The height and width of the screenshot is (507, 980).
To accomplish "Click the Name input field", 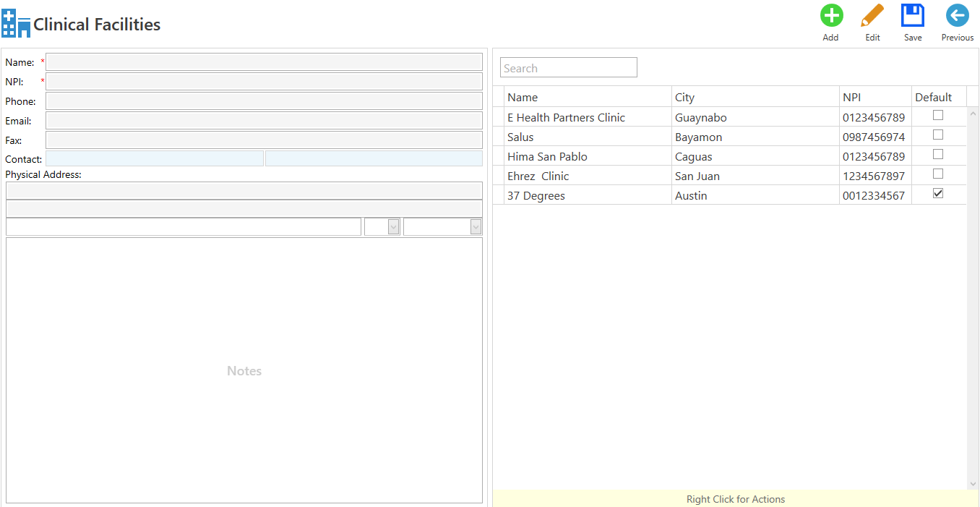I will [264, 61].
